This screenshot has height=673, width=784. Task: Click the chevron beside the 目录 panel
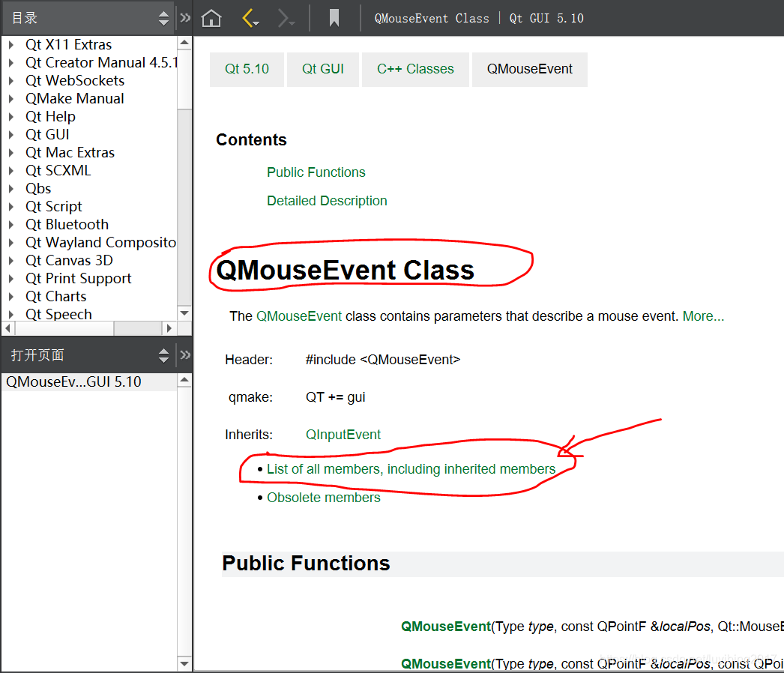(x=185, y=19)
